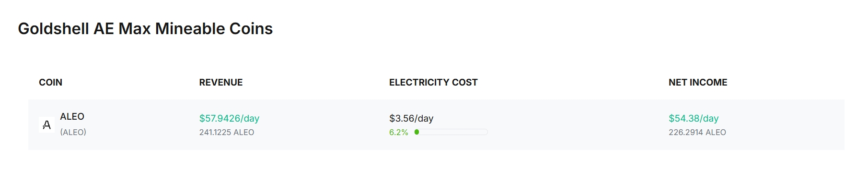This screenshot has height=174, width=868.
Task: Click the 241.1225 ALEO revenue amount
Action: pos(227,132)
